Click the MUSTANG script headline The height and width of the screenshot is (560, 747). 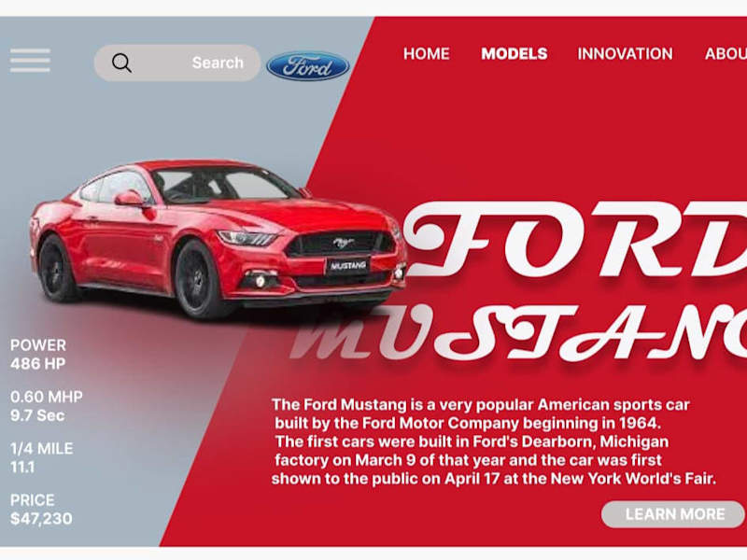(x=518, y=332)
